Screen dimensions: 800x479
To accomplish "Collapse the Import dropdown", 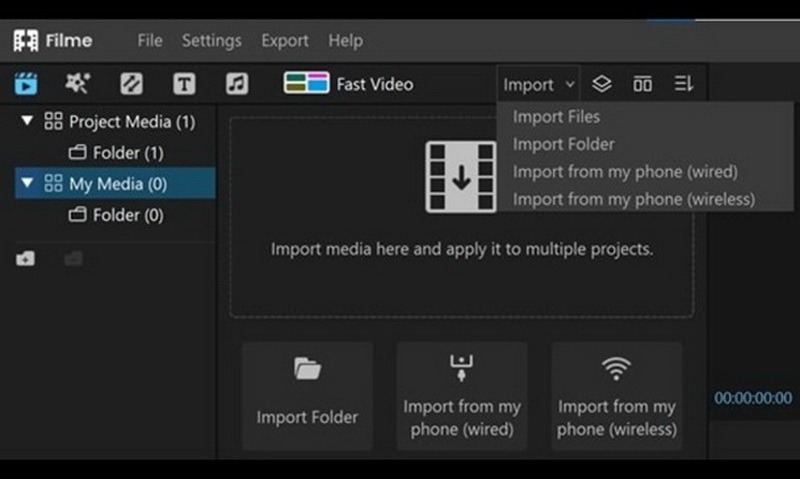I will tap(538, 85).
